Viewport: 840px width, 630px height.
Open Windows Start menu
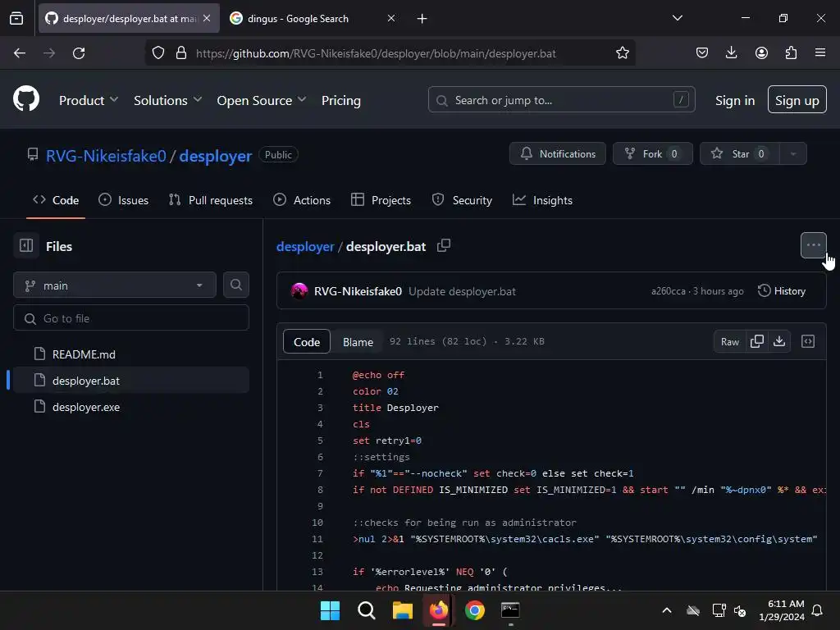pyautogui.click(x=330, y=610)
